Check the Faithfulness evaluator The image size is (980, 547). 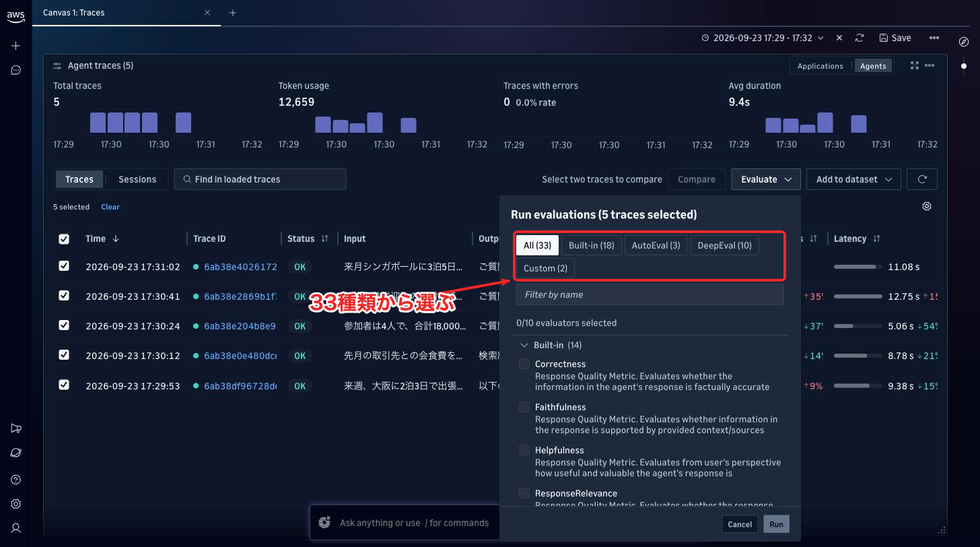pos(524,407)
